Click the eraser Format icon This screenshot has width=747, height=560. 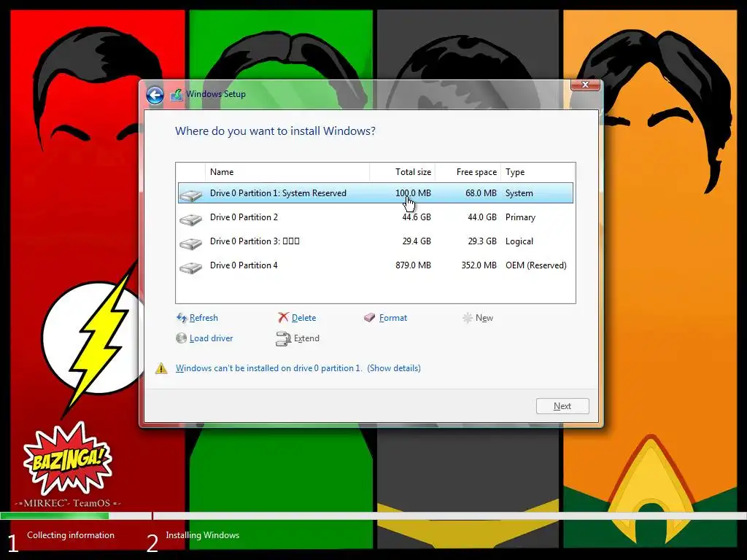369,317
